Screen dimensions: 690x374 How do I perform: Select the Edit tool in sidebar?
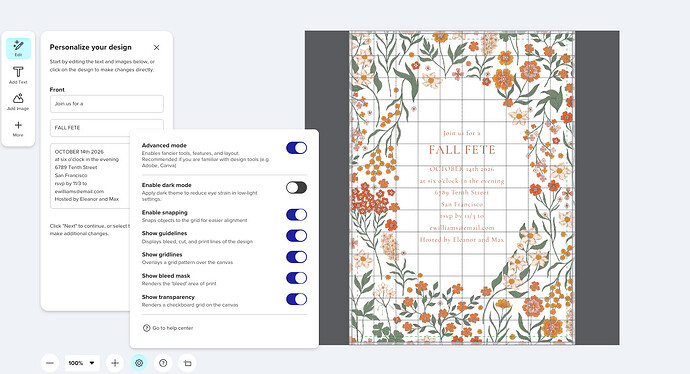18,48
